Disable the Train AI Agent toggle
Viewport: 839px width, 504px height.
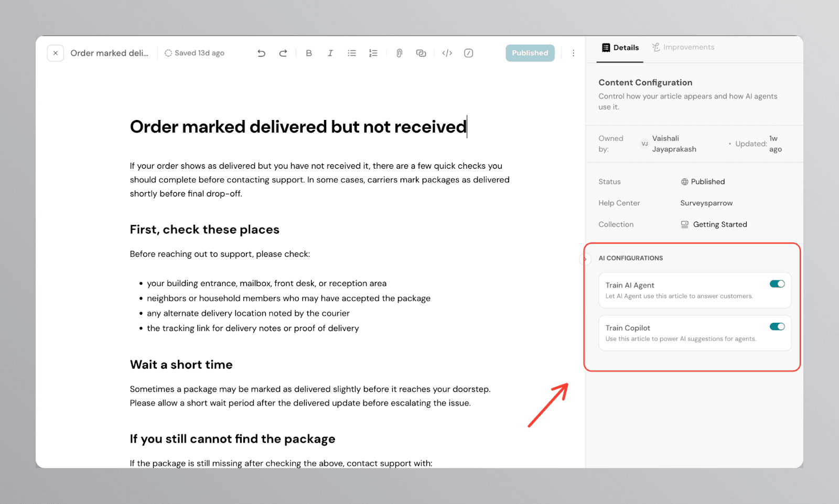[777, 284]
